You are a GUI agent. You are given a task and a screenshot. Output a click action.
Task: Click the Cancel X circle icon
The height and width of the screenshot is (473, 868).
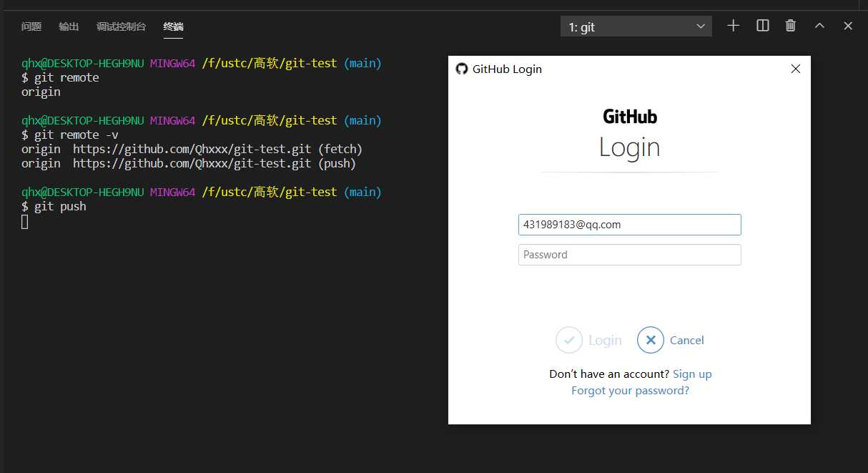coord(651,340)
